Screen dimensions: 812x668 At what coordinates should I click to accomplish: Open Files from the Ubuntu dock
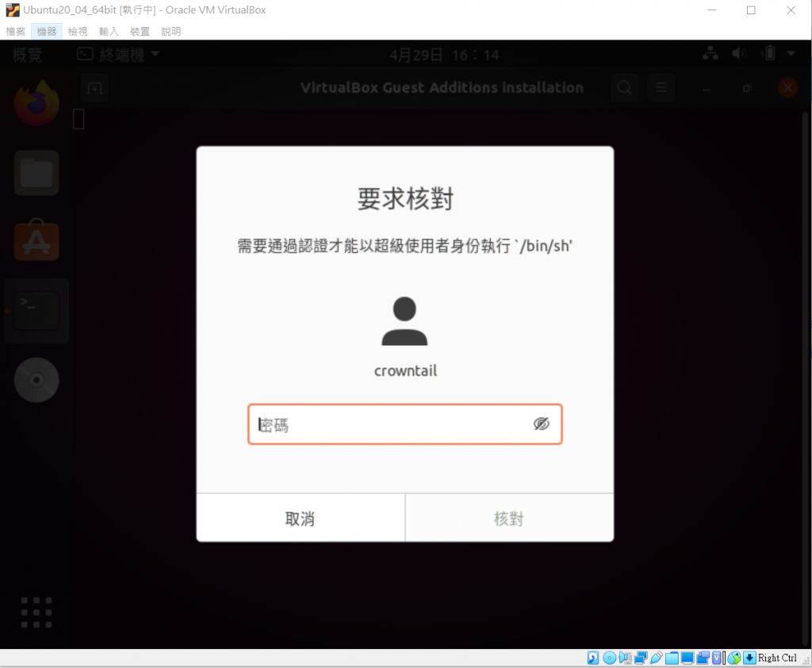(x=36, y=173)
